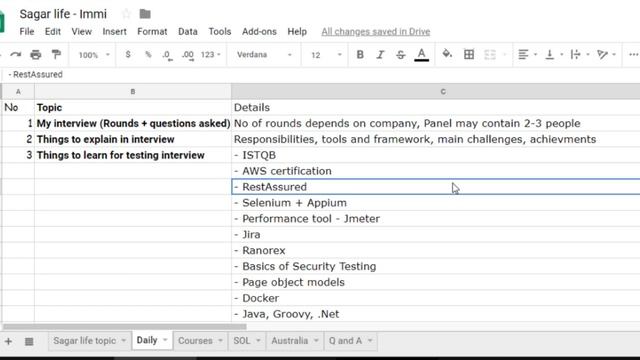640x360 pixels.
Task: Switch to the SOL sheet
Action: 242,341
